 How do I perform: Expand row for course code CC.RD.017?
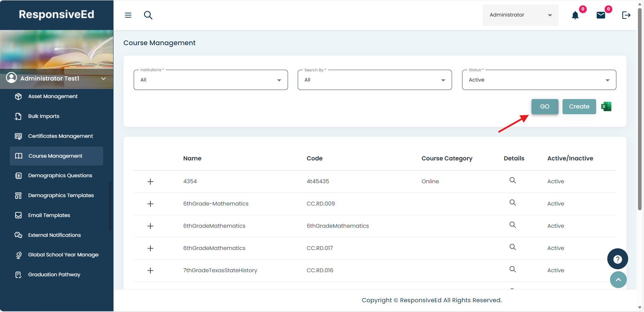151,248
